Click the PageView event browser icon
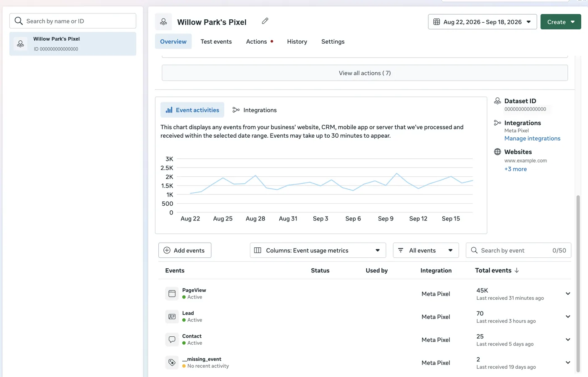 tap(172, 293)
